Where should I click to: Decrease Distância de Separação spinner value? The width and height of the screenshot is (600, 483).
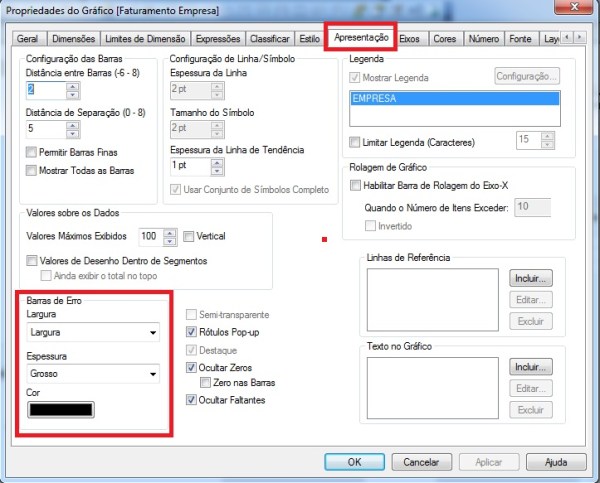pos(72,133)
